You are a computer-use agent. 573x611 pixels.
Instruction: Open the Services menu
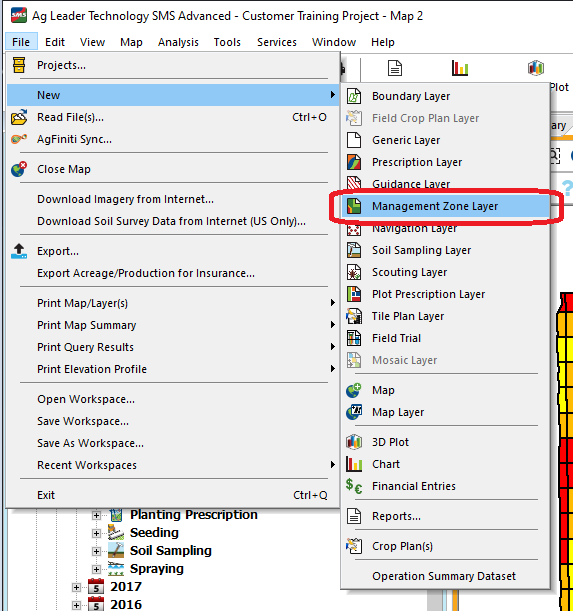pos(277,42)
